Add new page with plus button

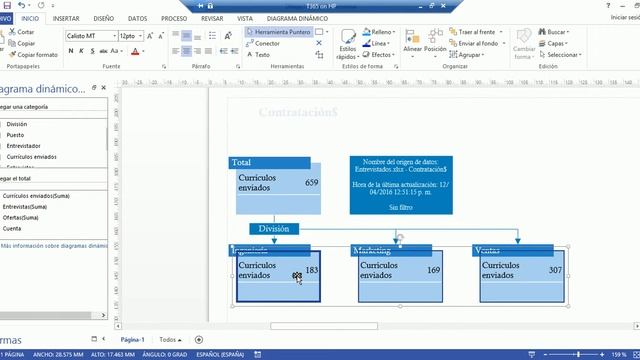coord(199,340)
